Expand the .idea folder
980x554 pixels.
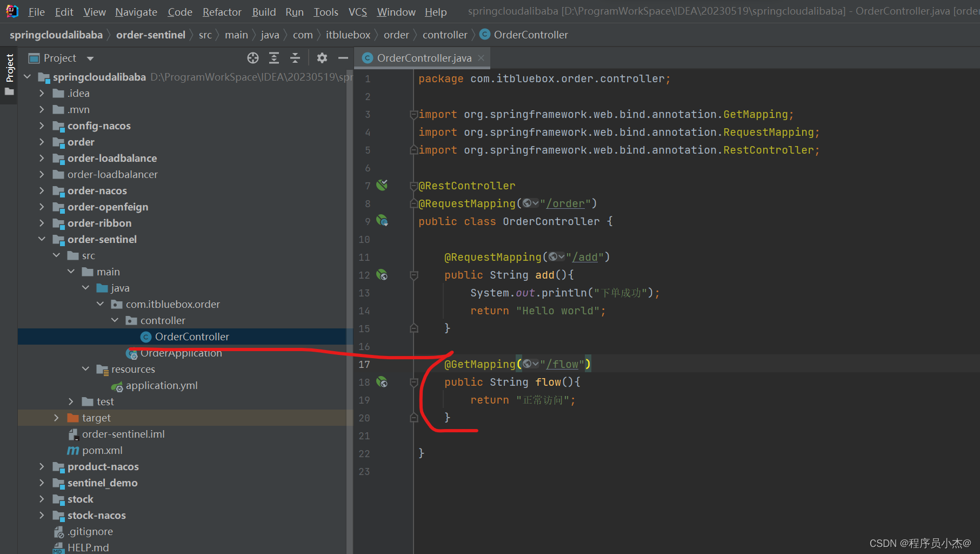[42, 93]
